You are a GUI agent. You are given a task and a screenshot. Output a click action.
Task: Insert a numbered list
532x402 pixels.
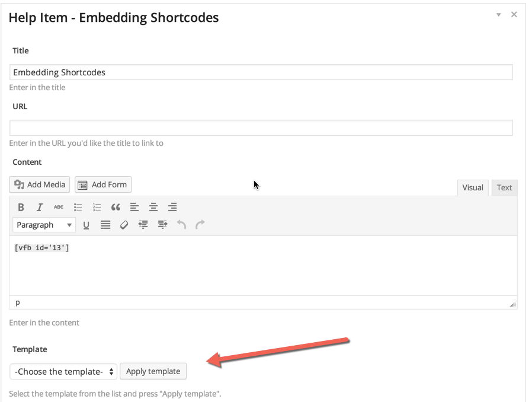click(x=97, y=208)
